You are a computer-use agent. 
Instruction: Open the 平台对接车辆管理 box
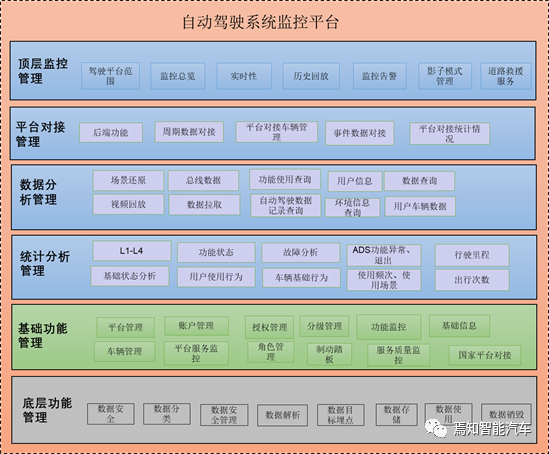pyautogui.click(x=277, y=132)
